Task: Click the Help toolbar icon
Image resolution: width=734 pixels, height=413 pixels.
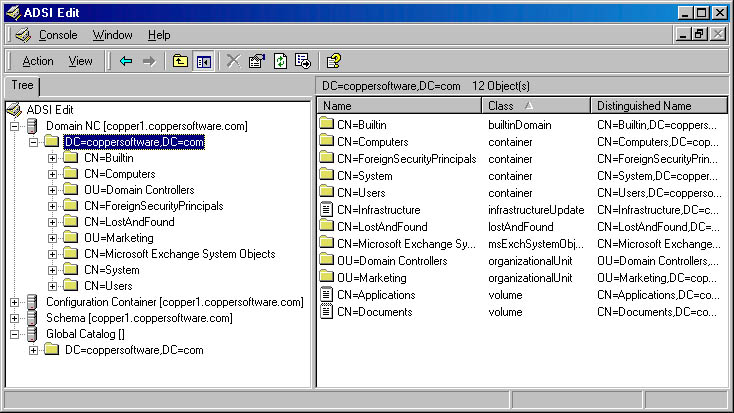Action: pos(334,61)
